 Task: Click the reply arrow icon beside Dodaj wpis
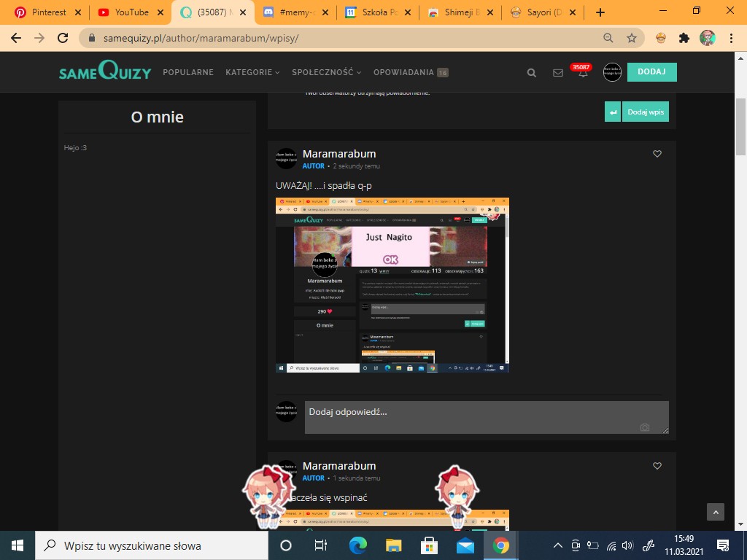[613, 112]
